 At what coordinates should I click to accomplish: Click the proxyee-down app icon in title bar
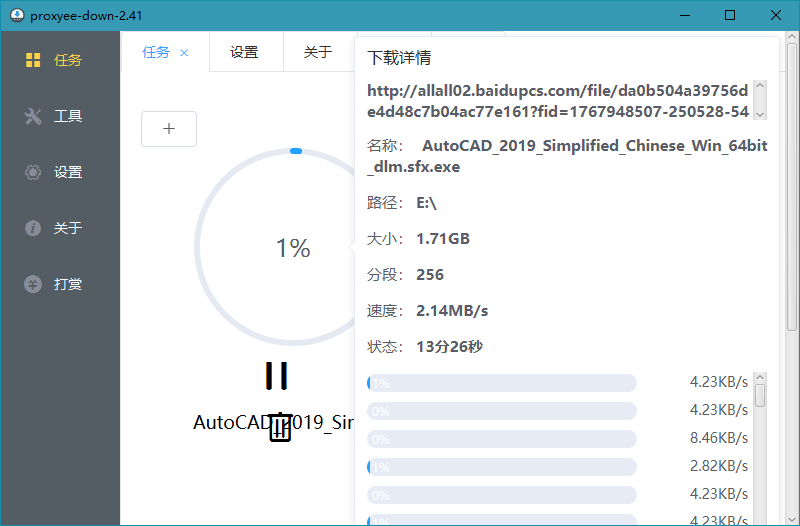point(16,15)
